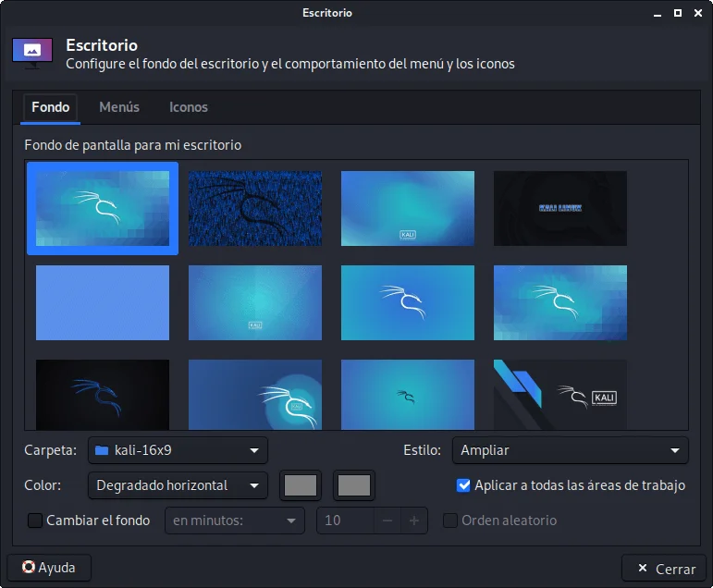Click the first gray color swatch
The image size is (713, 588).
coord(301,485)
